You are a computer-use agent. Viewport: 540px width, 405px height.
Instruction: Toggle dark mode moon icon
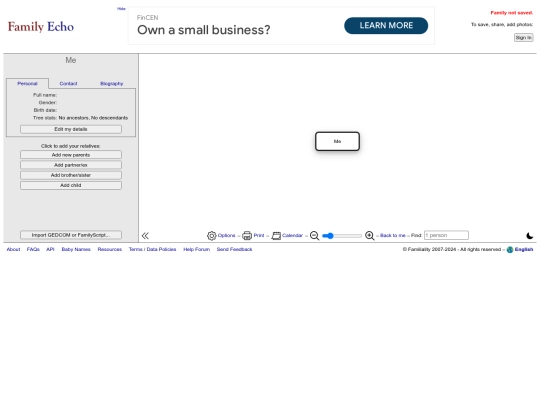[x=530, y=236]
